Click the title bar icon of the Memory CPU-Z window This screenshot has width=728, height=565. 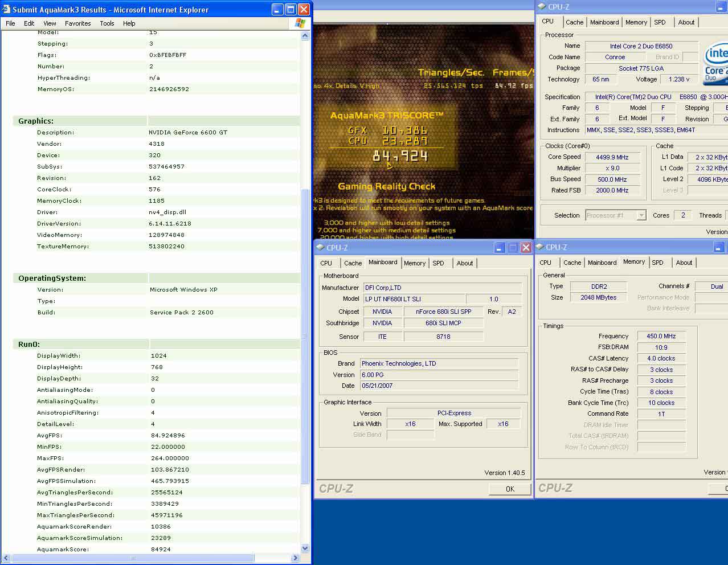pos(539,247)
